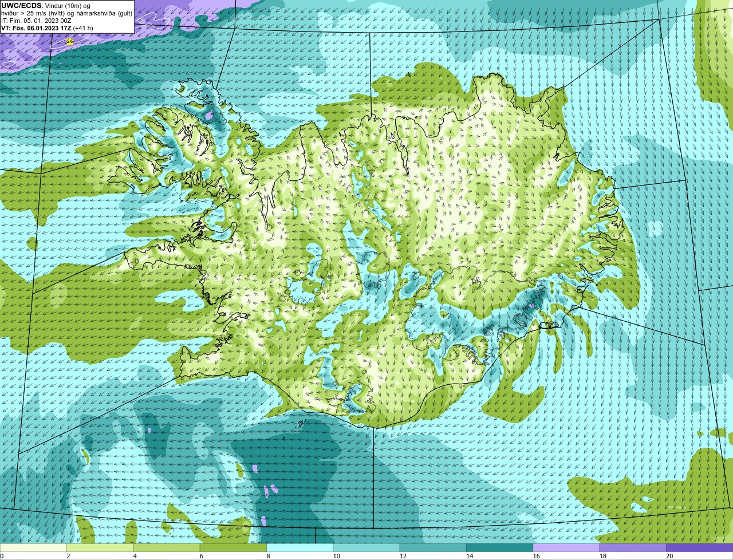
Task: Select the 8–10 m/s pale cyan legend swatch
Action: tap(300, 547)
